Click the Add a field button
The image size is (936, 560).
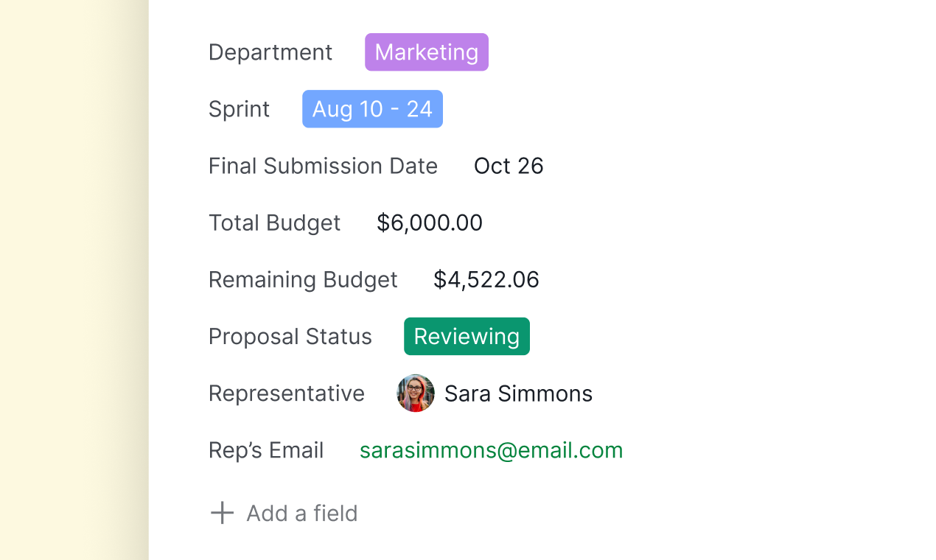(x=301, y=513)
